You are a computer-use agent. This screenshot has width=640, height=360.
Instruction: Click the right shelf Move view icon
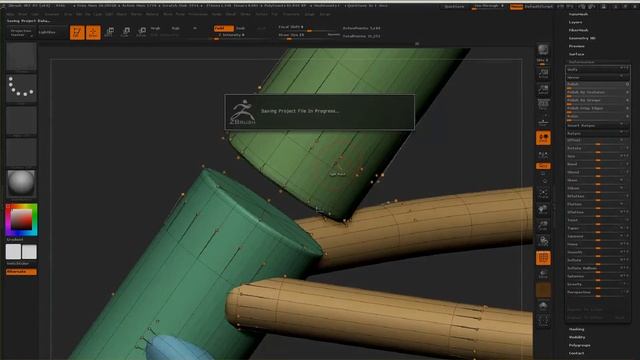click(x=543, y=210)
